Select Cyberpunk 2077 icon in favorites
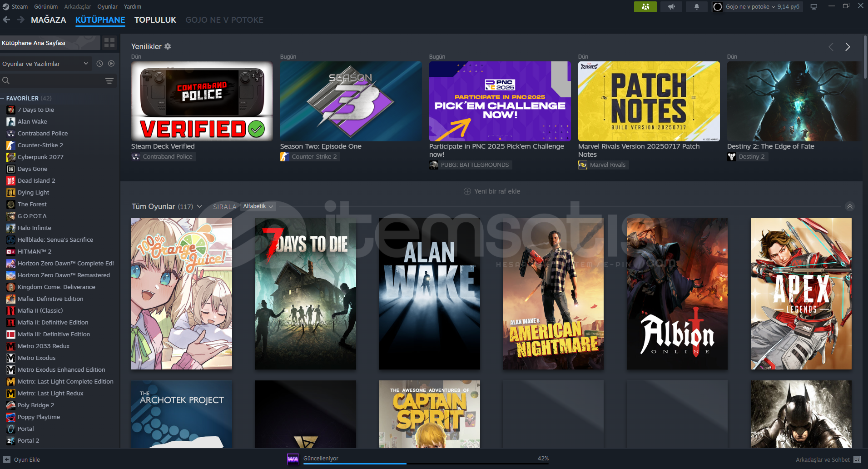The image size is (868, 469). [11, 157]
